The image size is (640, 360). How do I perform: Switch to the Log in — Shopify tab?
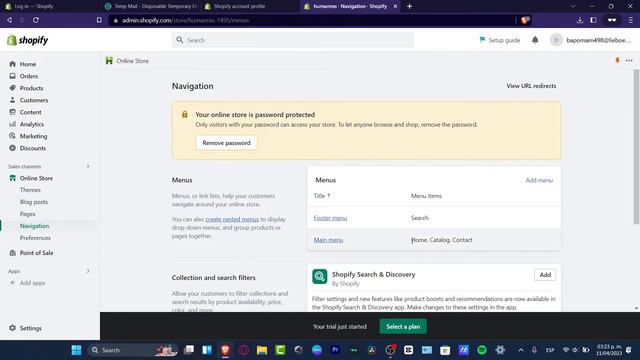[x=33, y=6]
